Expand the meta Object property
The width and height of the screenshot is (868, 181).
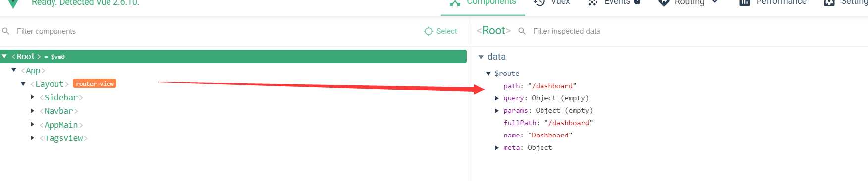tap(497, 148)
